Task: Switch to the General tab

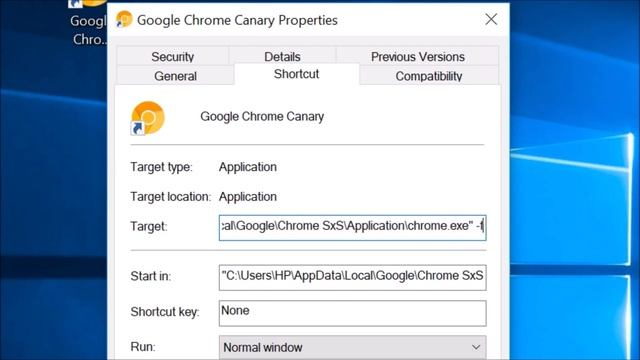Action: coord(176,76)
